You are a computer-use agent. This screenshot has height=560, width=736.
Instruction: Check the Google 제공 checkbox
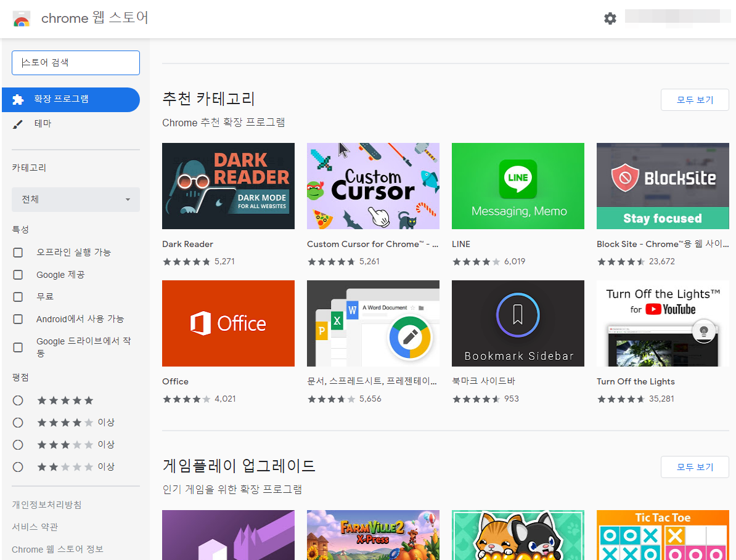click(x=18, y=275)
